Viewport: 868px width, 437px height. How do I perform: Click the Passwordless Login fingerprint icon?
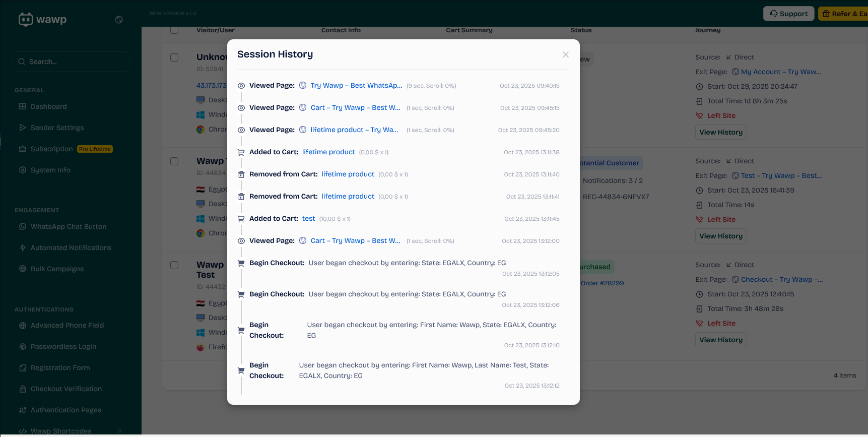tap(23, 346)
